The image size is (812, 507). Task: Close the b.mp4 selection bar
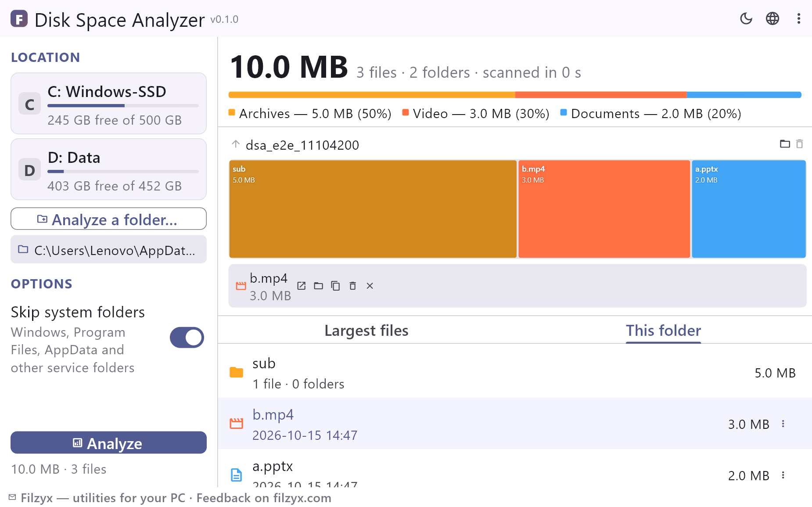(370, 286)
